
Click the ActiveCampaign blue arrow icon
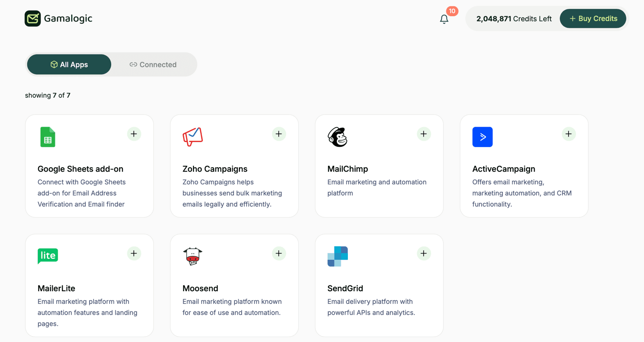pos(482,137)
